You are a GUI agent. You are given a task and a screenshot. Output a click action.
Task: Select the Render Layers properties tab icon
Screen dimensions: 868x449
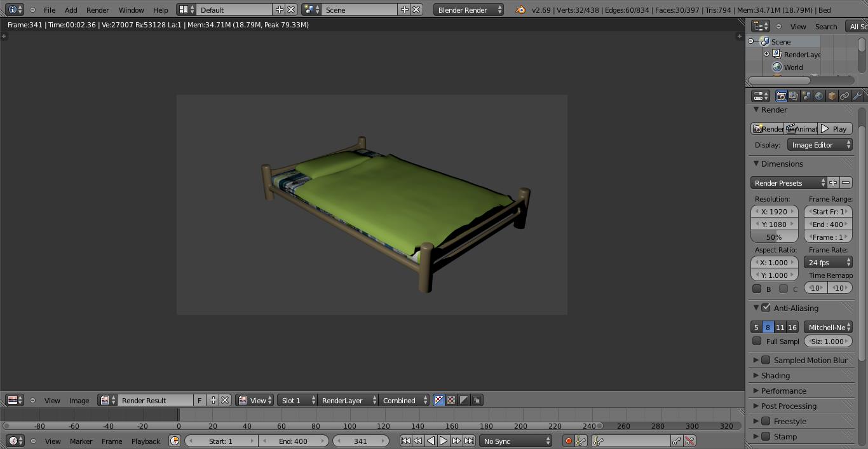[794, 96]
